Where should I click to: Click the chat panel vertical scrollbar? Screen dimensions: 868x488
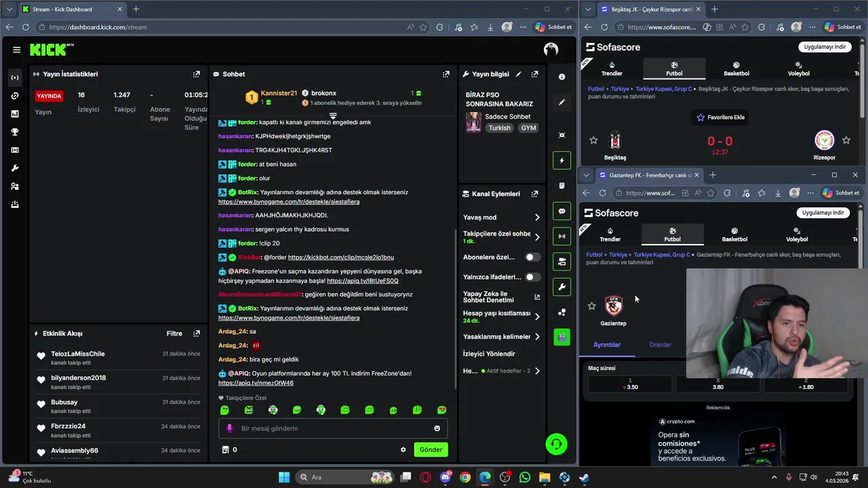456,308
